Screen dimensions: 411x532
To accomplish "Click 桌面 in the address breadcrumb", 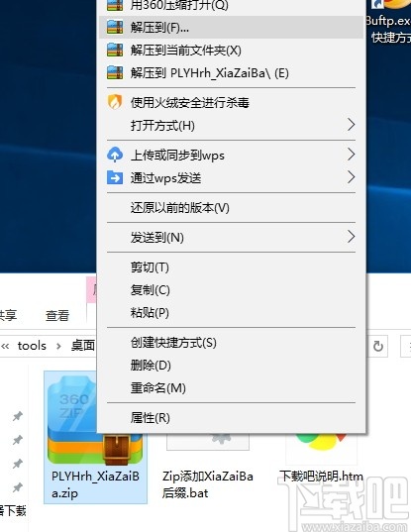I will [x=83, y=346].
